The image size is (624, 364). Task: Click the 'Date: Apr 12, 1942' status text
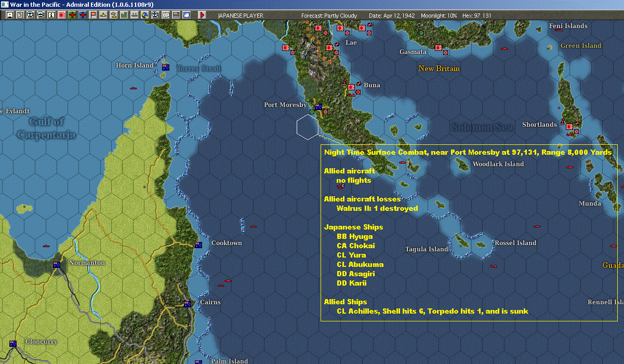tap(392, 16)
